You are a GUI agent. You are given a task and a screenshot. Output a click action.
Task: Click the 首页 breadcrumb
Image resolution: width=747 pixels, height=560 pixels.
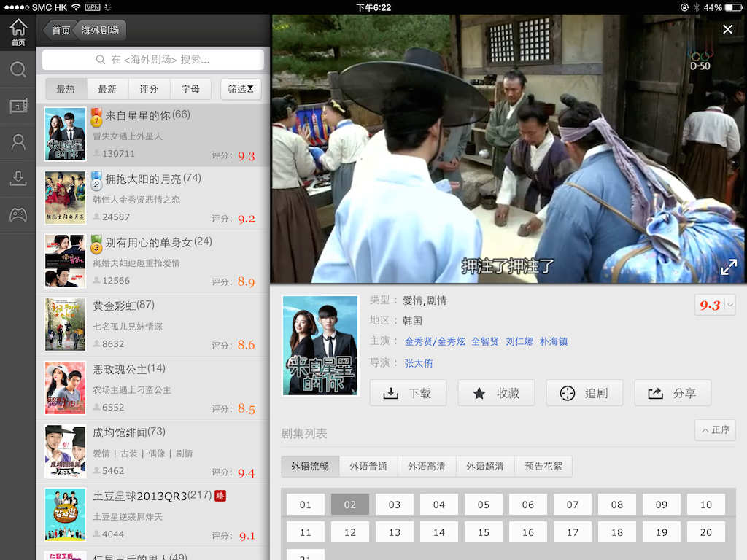pos(61,30)
